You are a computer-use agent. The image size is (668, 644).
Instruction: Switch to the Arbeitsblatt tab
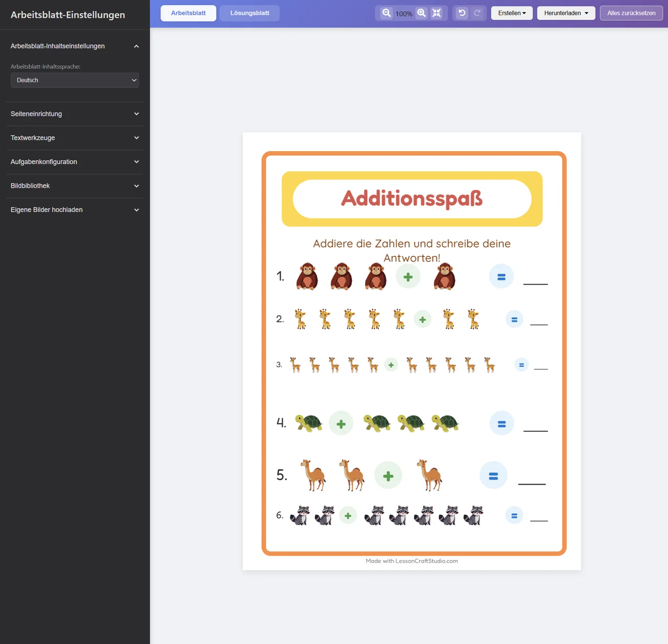coord(188,13)
